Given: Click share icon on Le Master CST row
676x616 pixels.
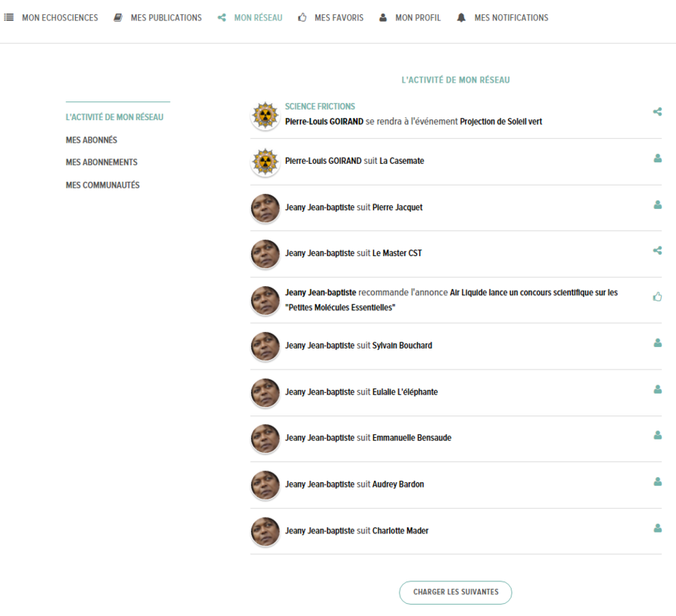Looking at the screenshot, I should (x=657, y=250).
